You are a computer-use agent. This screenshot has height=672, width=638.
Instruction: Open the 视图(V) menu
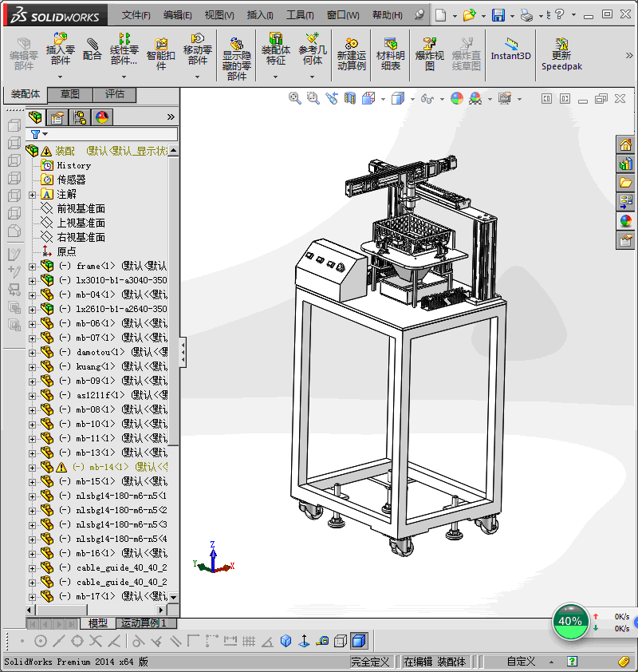tap(219, 15)
